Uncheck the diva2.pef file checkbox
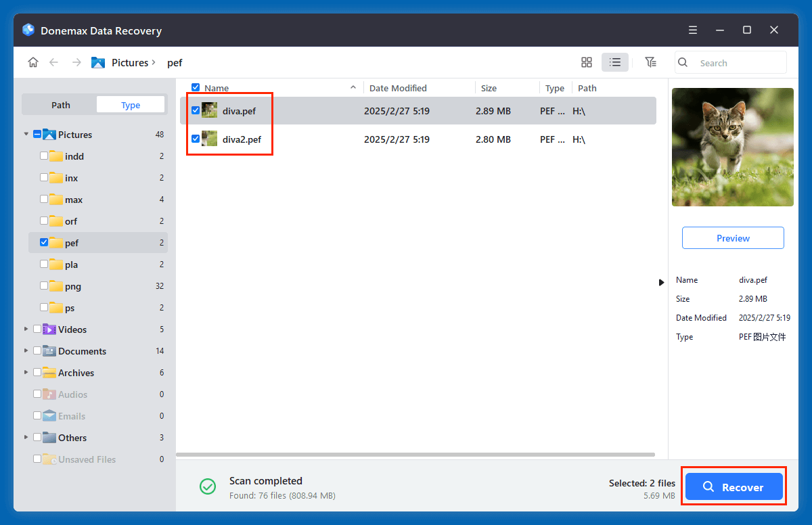 coord(196,139)
